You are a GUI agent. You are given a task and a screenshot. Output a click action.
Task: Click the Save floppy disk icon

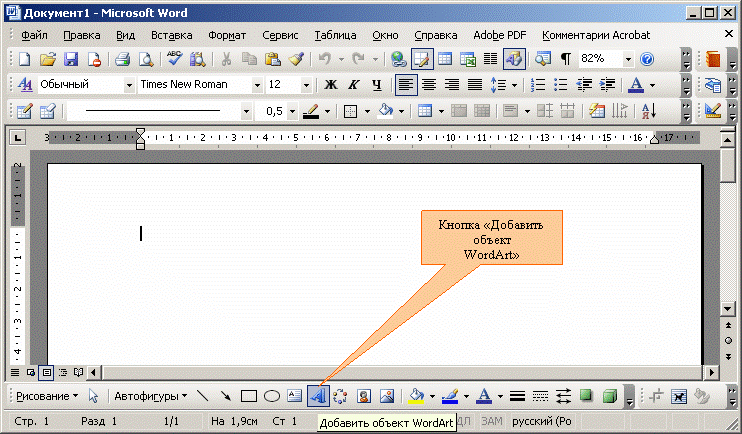71,59
